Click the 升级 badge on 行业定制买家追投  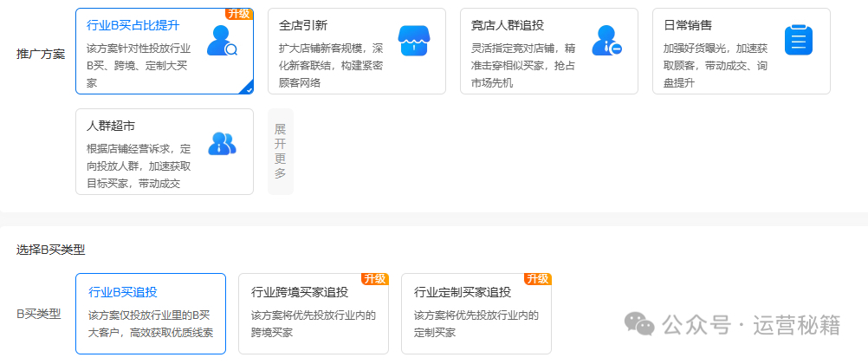click(537, 279)
